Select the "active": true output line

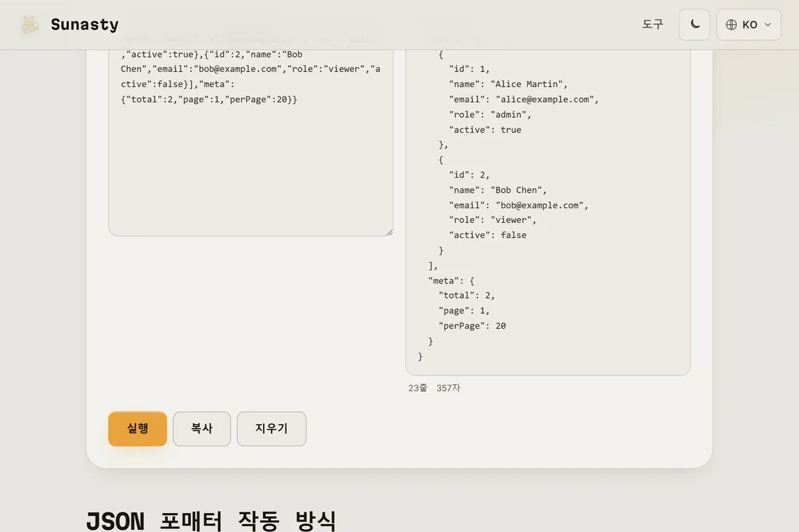(x=484, y=130)
